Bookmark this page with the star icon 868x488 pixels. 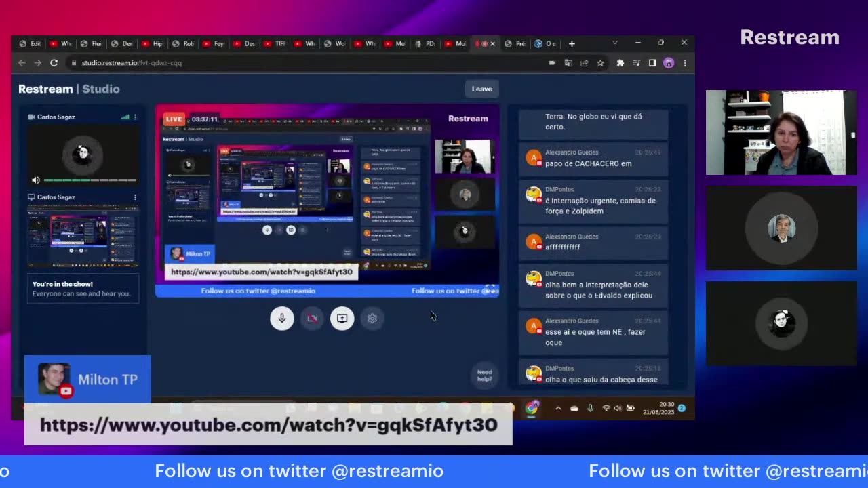pos(600,63)
